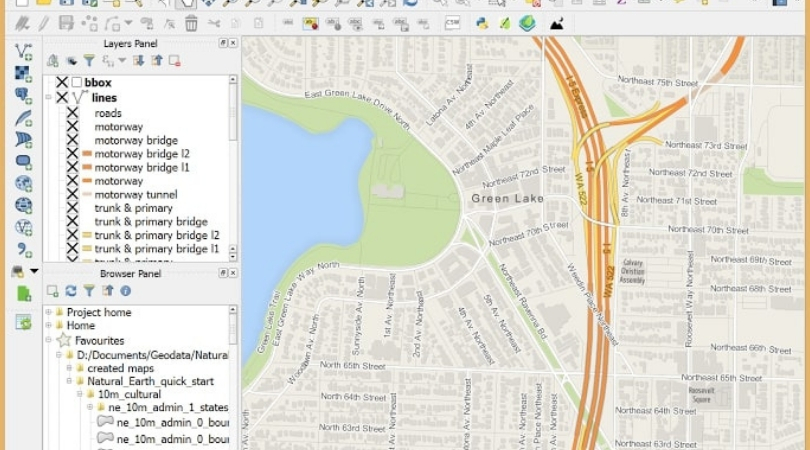Tick the empty box beside bbox
The height and width of the screenshot is (450, 810).
[x=77, y=82]
